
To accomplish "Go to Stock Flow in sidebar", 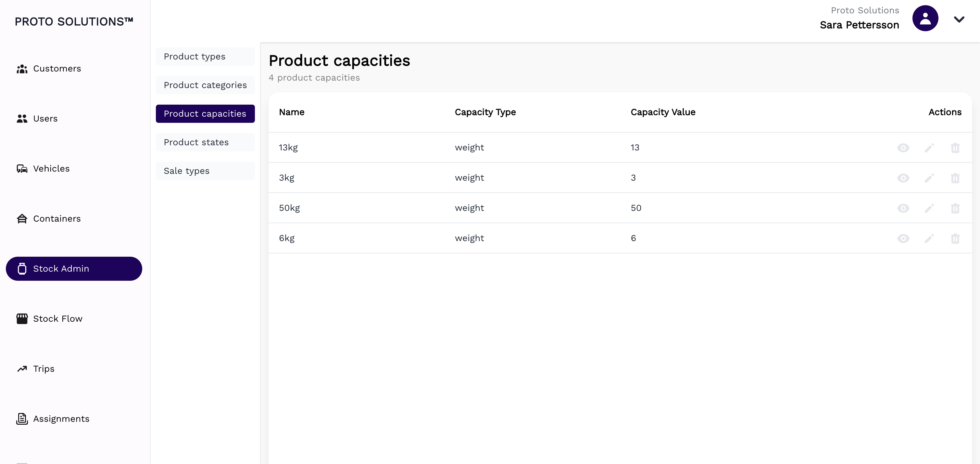I will pos(74,319).
